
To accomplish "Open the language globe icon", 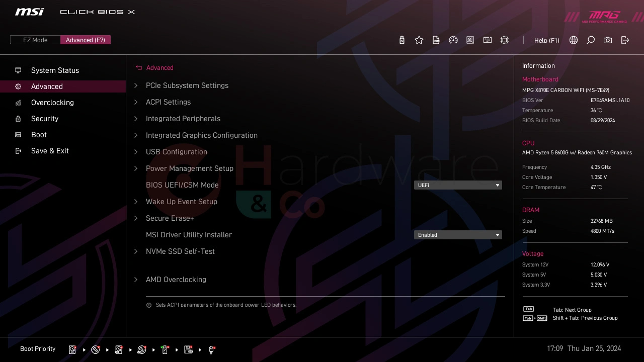I will click(574, 40).
